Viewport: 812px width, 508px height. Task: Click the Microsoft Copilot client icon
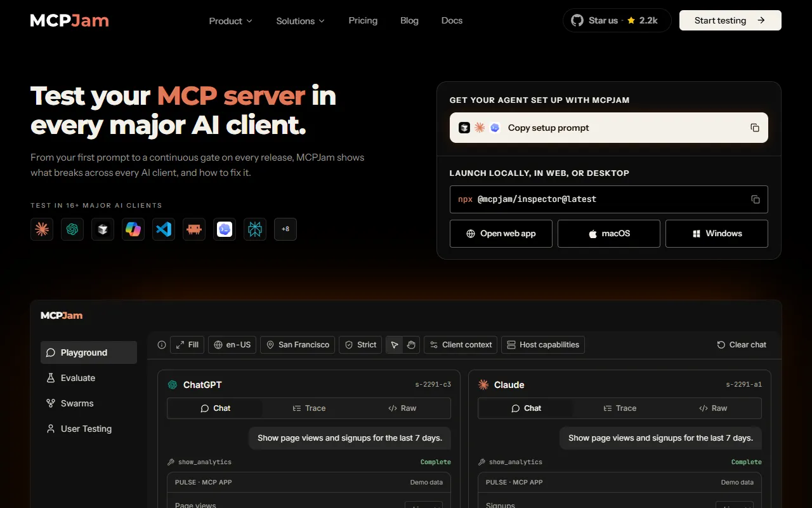133,229
